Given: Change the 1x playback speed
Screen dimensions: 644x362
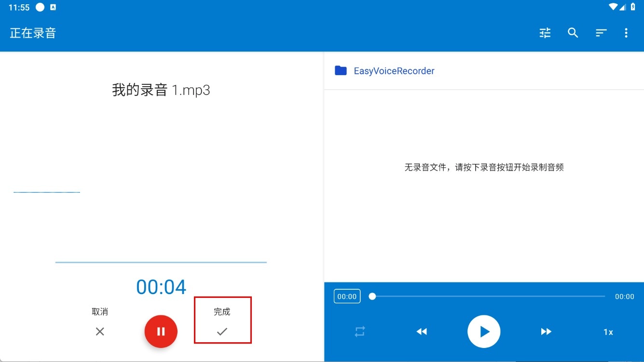Looking at the screenshot, I should click(x=608, y=332).
